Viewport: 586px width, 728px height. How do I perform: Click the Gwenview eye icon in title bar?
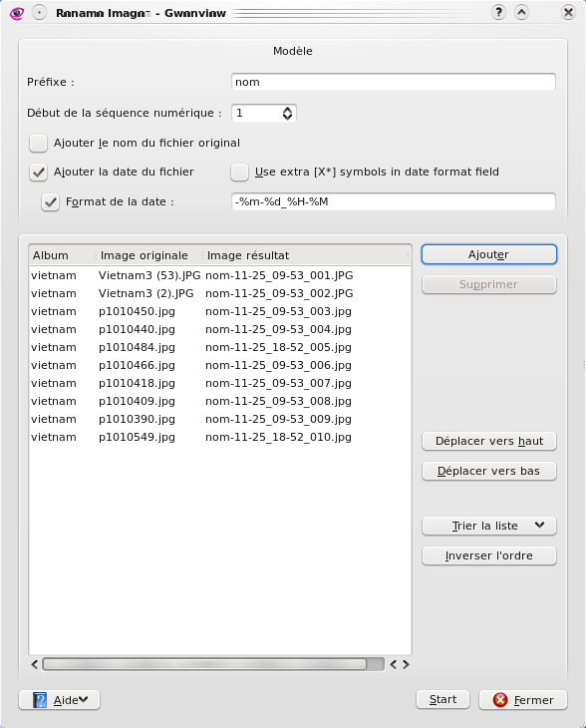pos(17,13)
